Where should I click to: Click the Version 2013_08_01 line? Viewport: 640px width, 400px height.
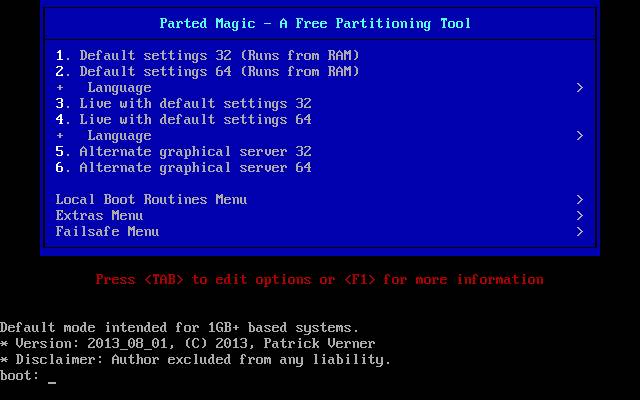(188, 343)
